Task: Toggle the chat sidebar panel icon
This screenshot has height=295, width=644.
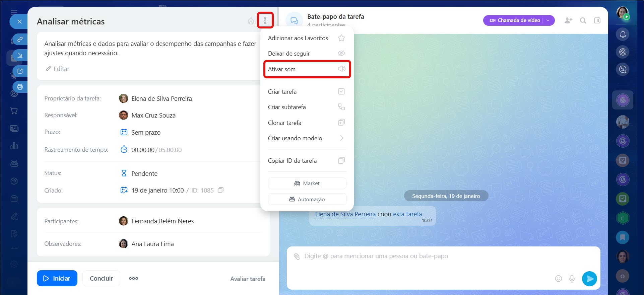Action: click(597, 20)
